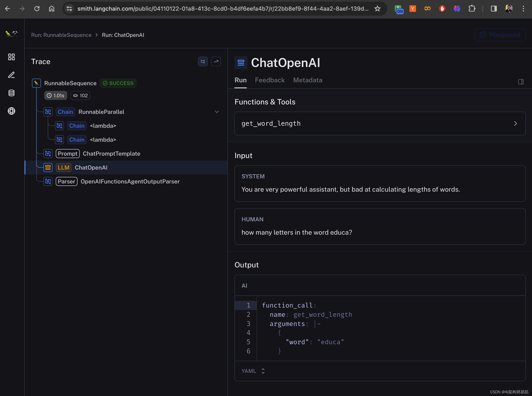This screenshot has height=396, width=532.
Task: Open the YAML format dropdown
Action: pyautogui.click(x=253, y=371)
